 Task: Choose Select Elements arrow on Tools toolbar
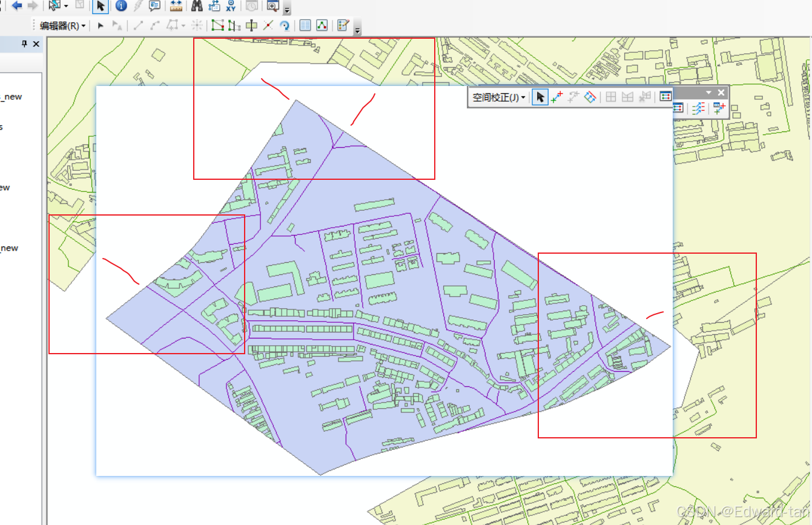pyautogui.click(x=101, y=6)
